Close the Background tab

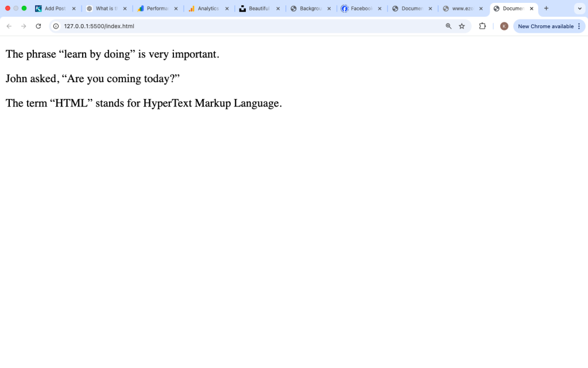tap(329, 8)
